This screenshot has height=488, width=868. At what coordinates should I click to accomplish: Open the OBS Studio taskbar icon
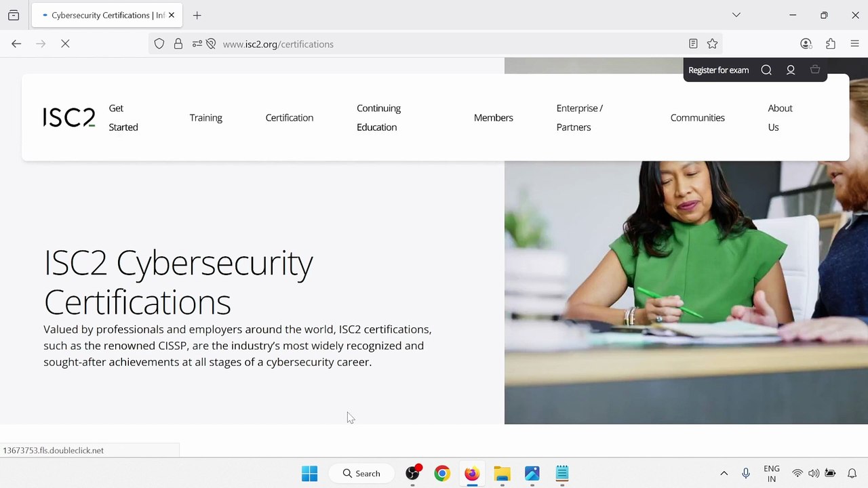pos(413,473)
